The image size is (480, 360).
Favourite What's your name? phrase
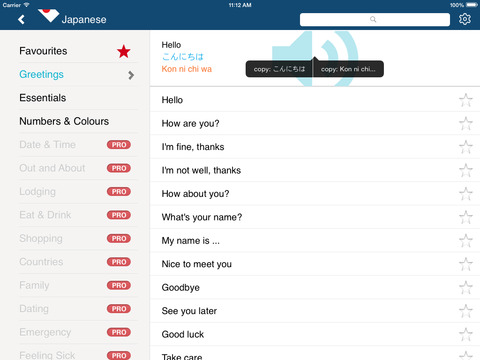[x=466, y=217]
